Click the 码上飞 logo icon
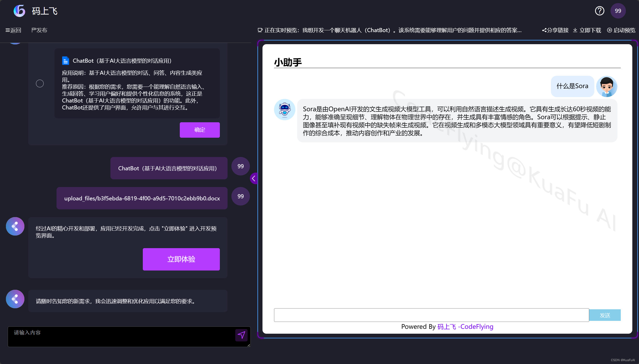 point(19,11)
